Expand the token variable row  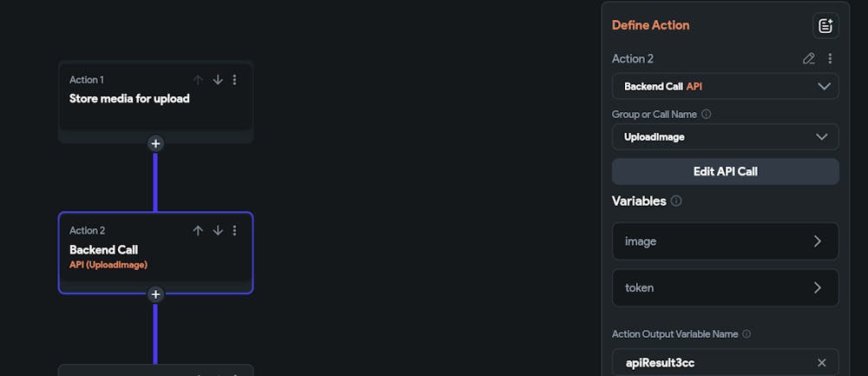(x=725, y=288)
